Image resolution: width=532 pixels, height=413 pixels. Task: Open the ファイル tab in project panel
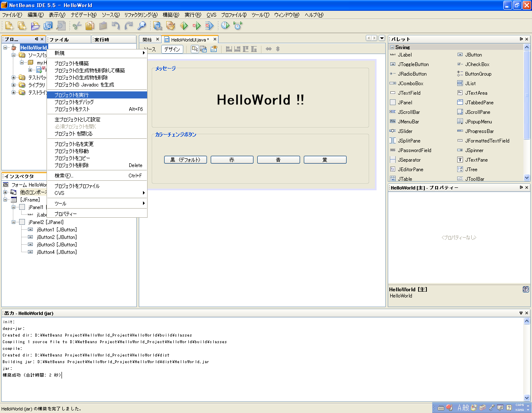pyautogui.click(x=59, y=39)
